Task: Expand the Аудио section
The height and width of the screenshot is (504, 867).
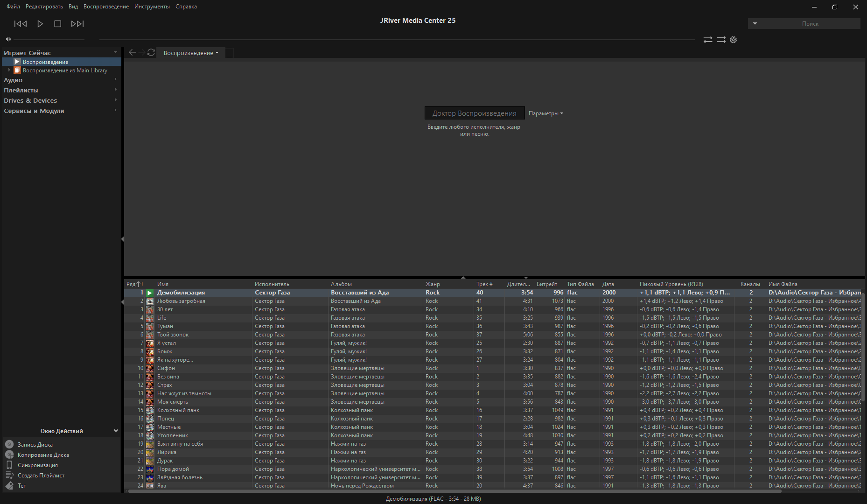Action: click(x=115, y=79)
